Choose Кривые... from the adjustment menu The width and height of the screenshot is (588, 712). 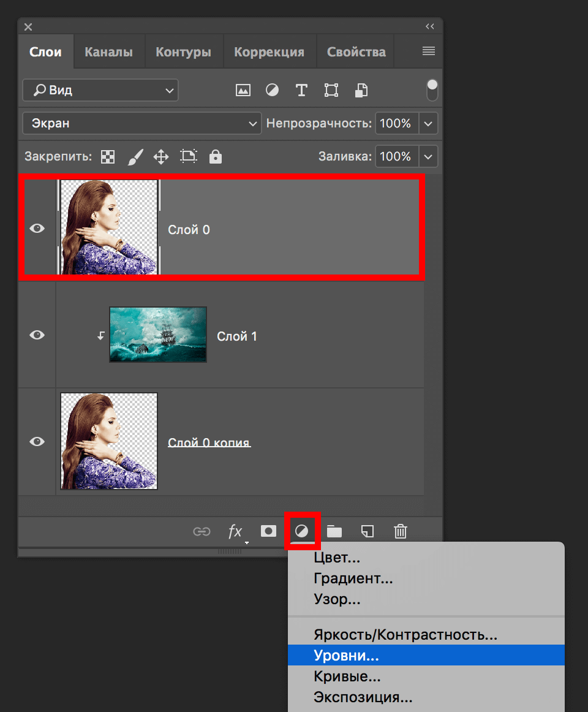click(347, 676)
